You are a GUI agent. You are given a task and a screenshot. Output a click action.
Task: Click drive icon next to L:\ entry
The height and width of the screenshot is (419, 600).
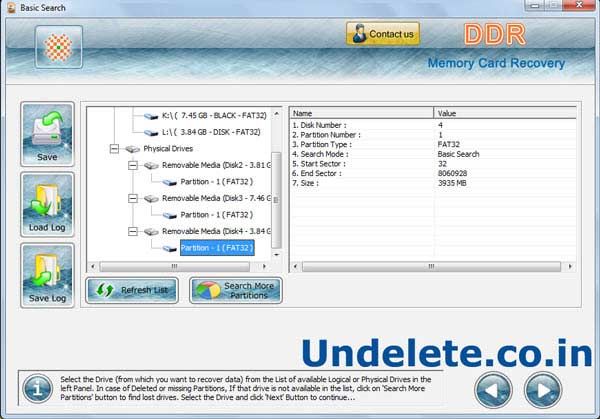click(x=151, y=133)
